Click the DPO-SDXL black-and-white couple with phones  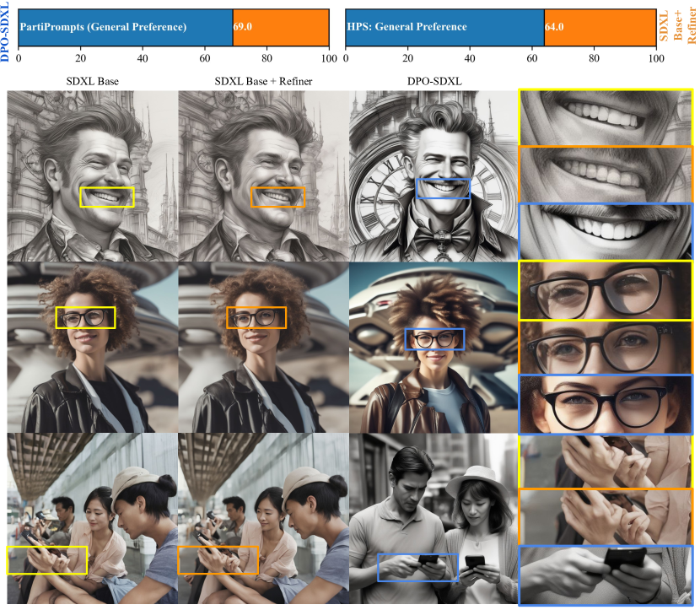pos(433,518)
